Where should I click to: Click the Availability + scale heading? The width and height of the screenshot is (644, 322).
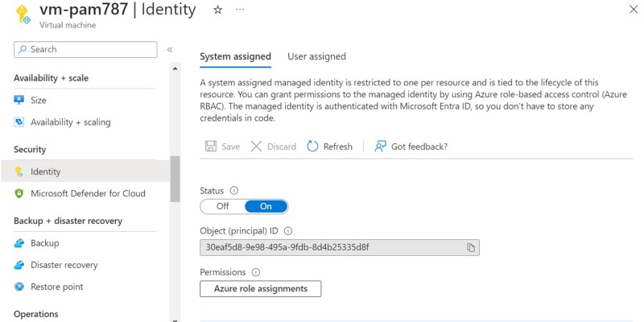(x=51, y=78)
